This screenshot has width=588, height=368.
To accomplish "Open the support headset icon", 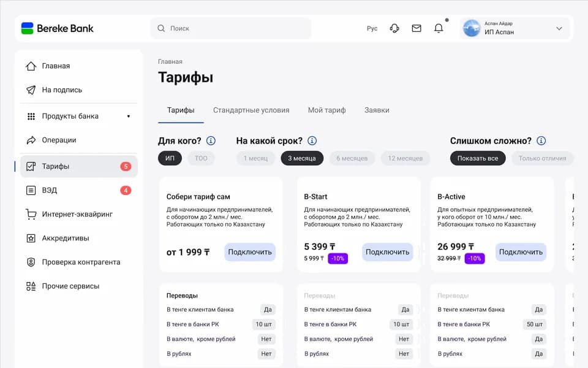I will 394,28.
